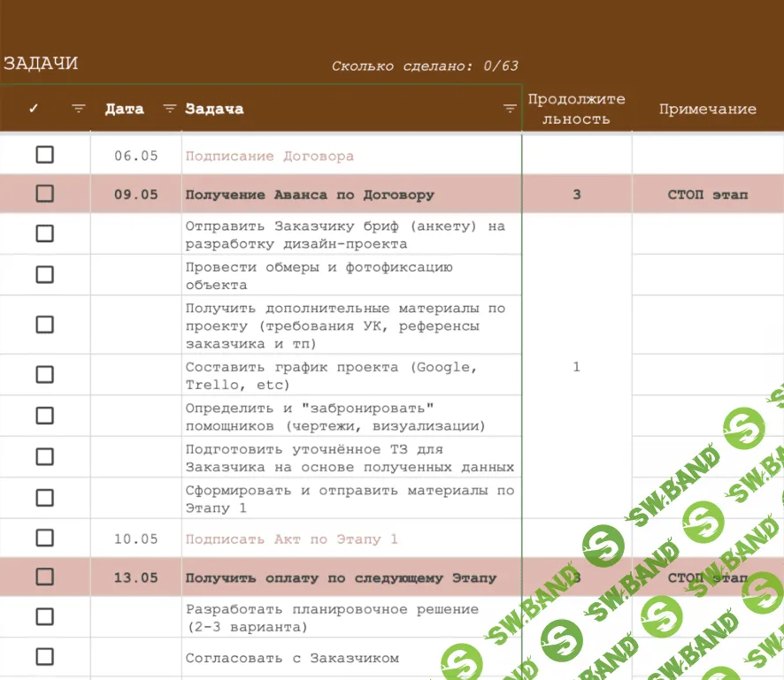Check the Получить дополнительные материалы task
The width and height of the screenshot is (784, 680).
pos(45,325)
